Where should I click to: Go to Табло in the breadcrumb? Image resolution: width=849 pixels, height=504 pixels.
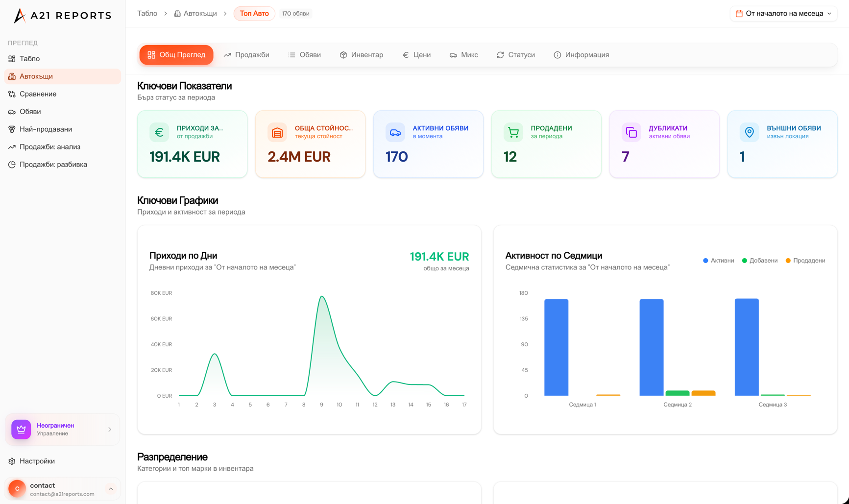[147, 14]
